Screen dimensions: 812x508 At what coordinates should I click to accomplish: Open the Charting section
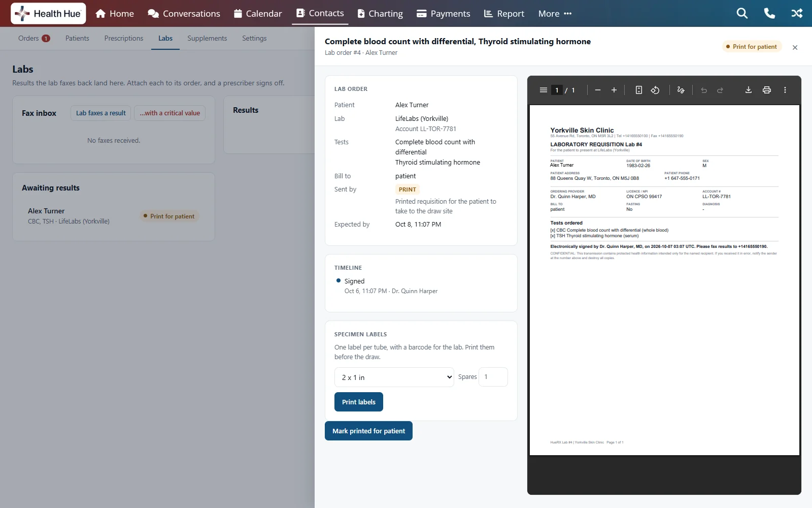pos(380,14)
